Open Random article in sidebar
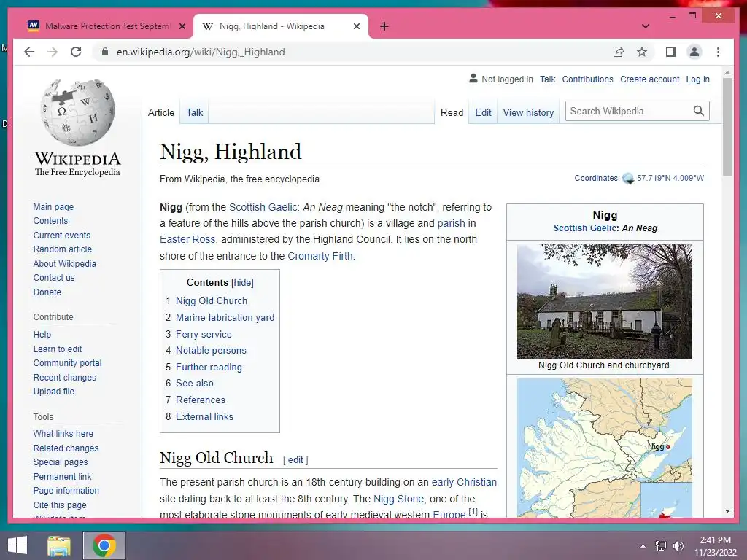The height and width of the screenshot is (560, 747). pyautogui.click(x=63, y=249)
